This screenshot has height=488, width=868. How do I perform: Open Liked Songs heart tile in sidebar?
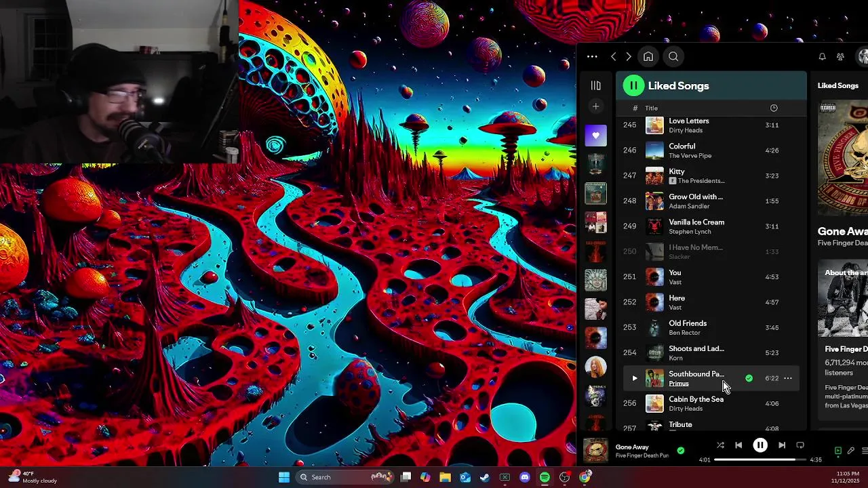click(595, 136)
